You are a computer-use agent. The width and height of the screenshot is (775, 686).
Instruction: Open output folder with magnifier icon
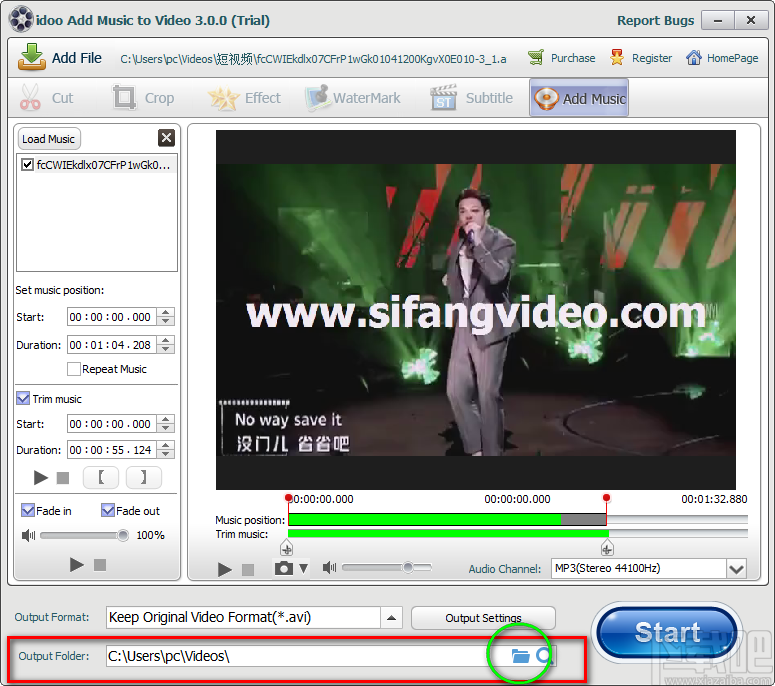545,656
